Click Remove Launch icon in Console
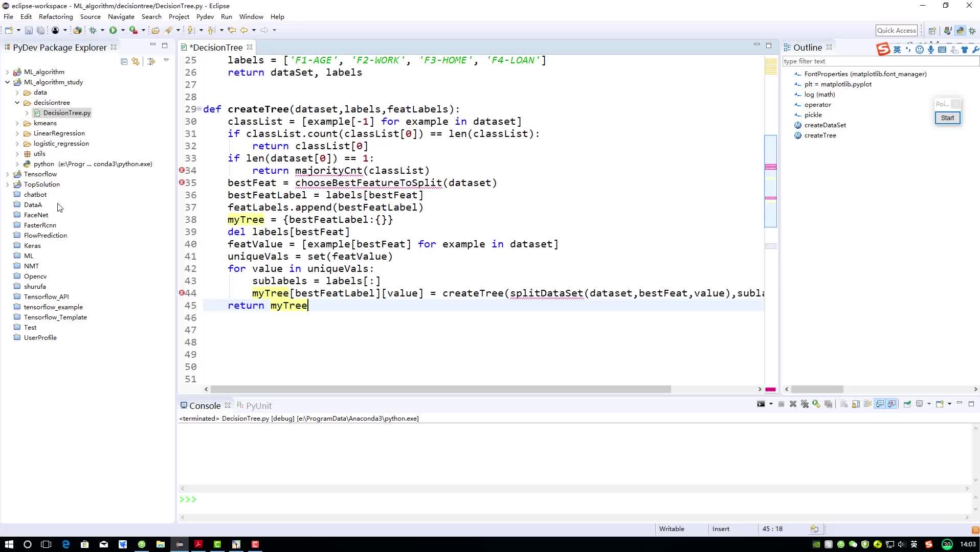 pos(793,404)
